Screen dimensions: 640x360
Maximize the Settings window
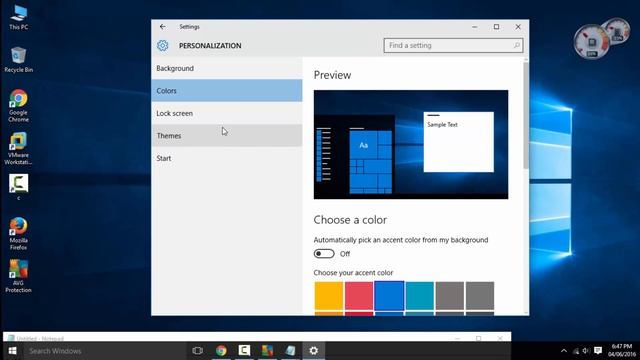496,27
